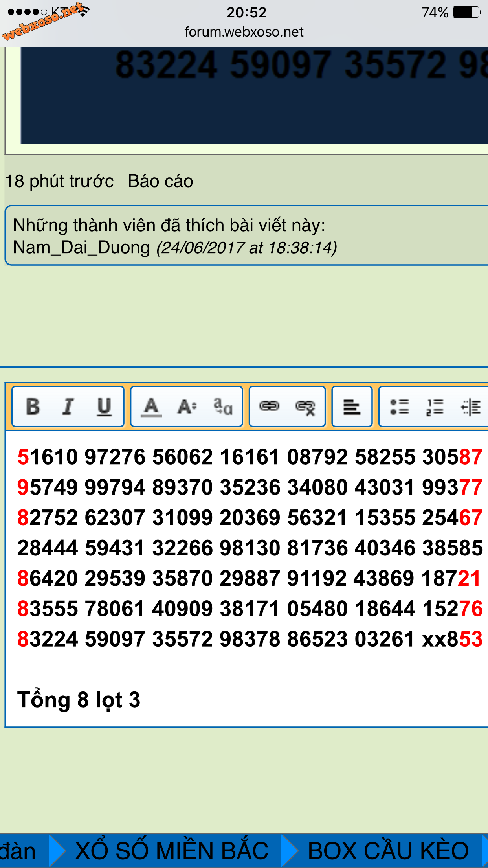Tap the 20:52 clock in status bar

tap(246, 12)
